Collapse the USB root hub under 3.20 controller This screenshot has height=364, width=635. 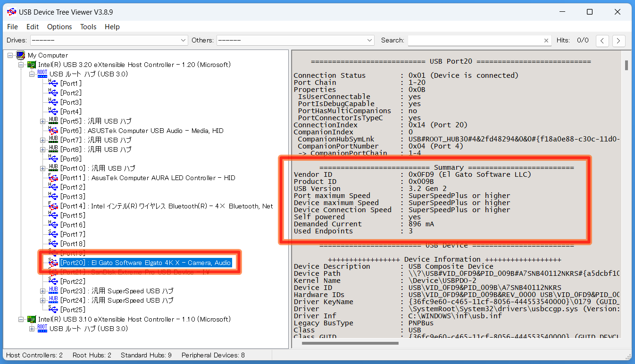32,74
